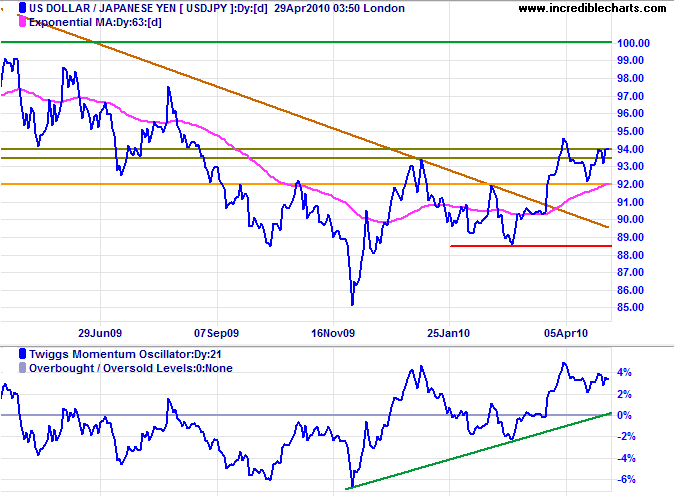Image resolution: width=675 pixels, height=500 pixels.
Task: Click the 90.00 price axis label
Action: (631, 220)
